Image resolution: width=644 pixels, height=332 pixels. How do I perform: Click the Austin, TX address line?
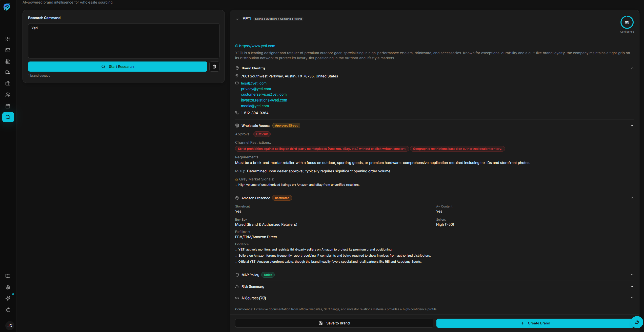tap(289, 76)
